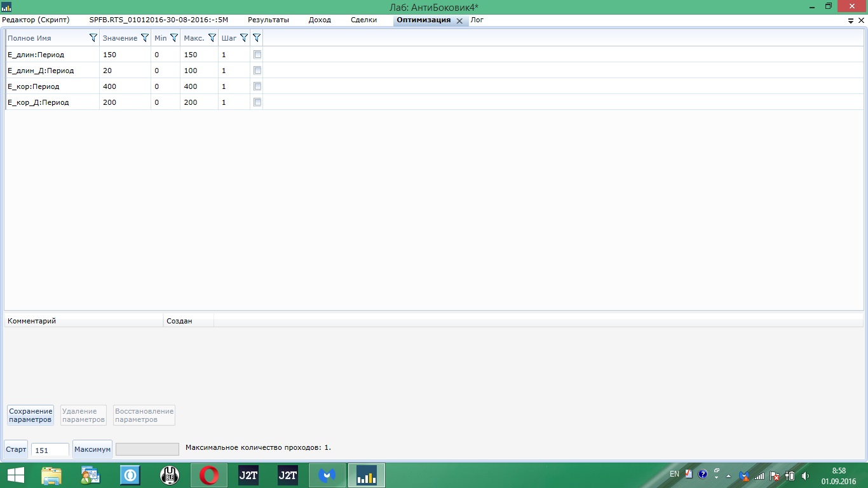This screenshot has height=488, width=868.
Task: Open the volume control in system tray
Action: pyautogui.click(x=805, y=475)
